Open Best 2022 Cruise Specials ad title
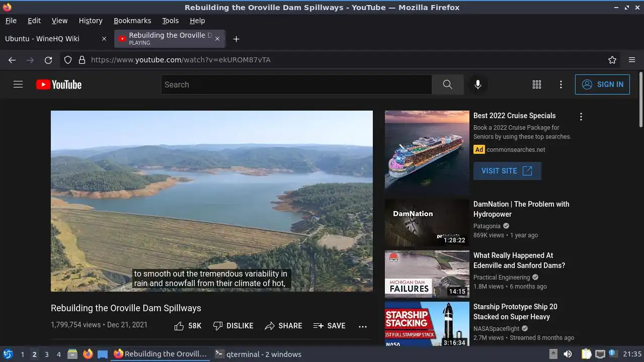The image size is (644, 362). [x=514, y=116]
